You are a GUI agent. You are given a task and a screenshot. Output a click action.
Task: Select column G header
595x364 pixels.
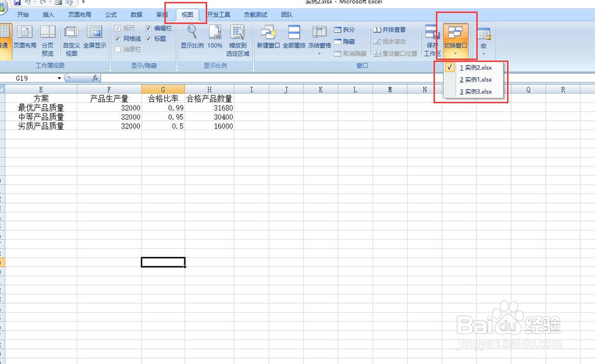click(163, 89)
